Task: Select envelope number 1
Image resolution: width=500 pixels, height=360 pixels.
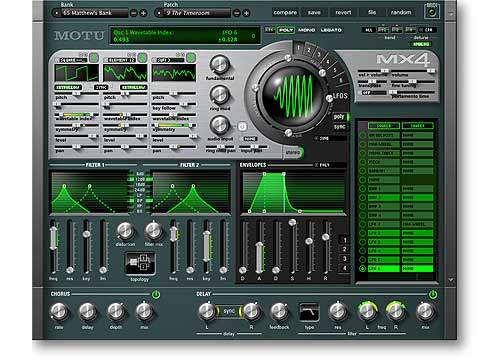Action: (x=345, y=240)
